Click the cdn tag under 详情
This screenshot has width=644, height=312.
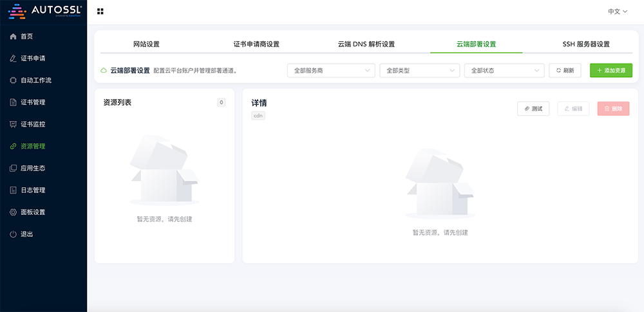pyautogui.click(x=258, y=116)
